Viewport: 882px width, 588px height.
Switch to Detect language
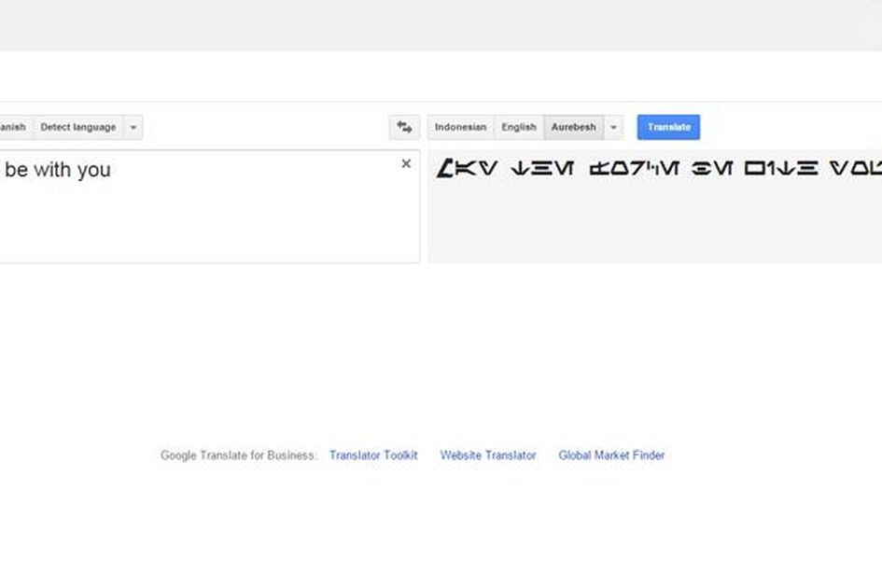(x=80, y=127)
